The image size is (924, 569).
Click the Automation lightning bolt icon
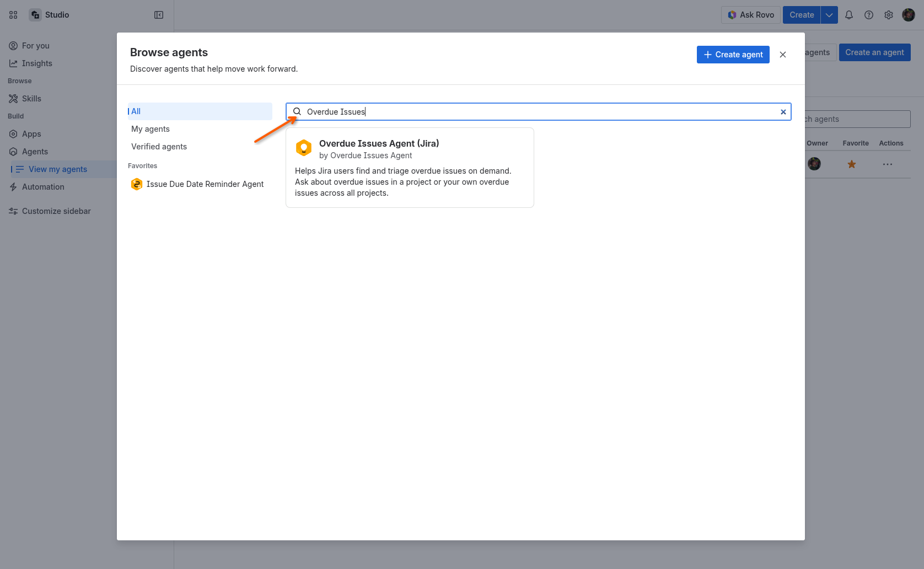13,187
